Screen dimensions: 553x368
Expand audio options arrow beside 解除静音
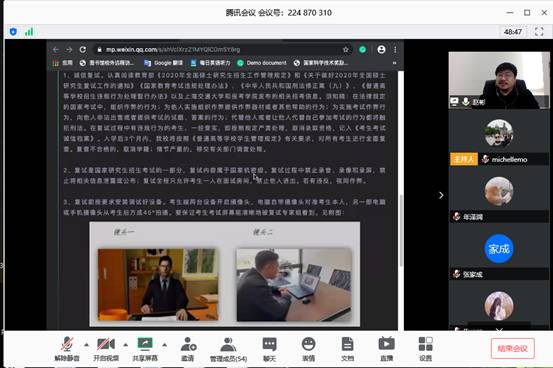click(86, 344)
